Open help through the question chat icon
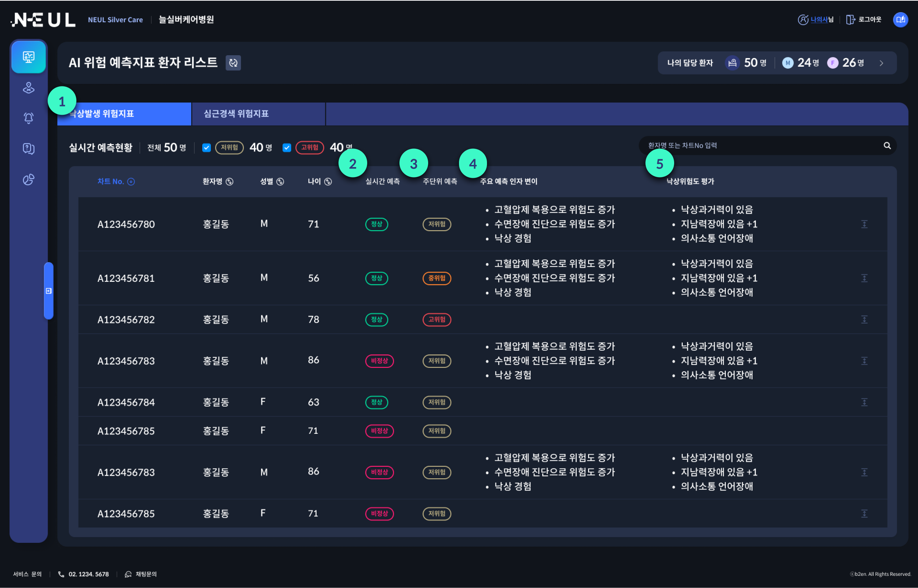918x588 pixels. (x=29, y=149)
